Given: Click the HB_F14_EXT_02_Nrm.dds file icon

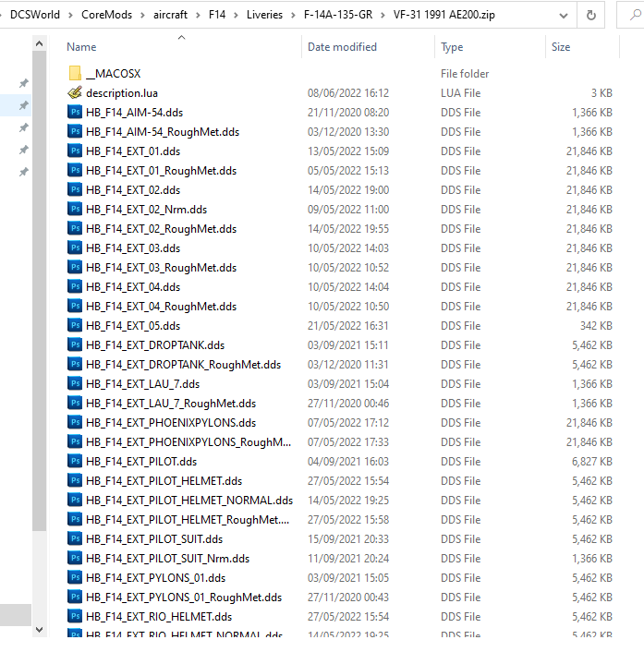Looking at the screenshot, I should [x=75, y=209].
